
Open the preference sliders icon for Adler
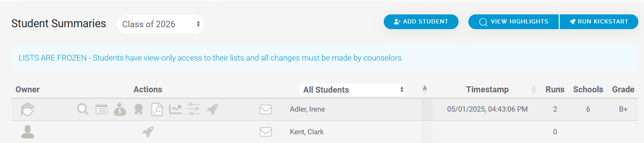194,109
